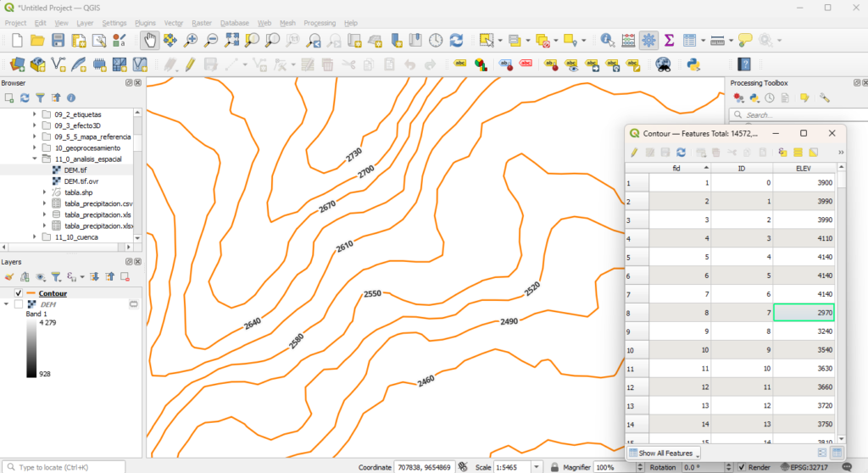The image size is (868, 473).
Task: Reload the attribute table
Action: pyautogui.click(x=681, y=153)
